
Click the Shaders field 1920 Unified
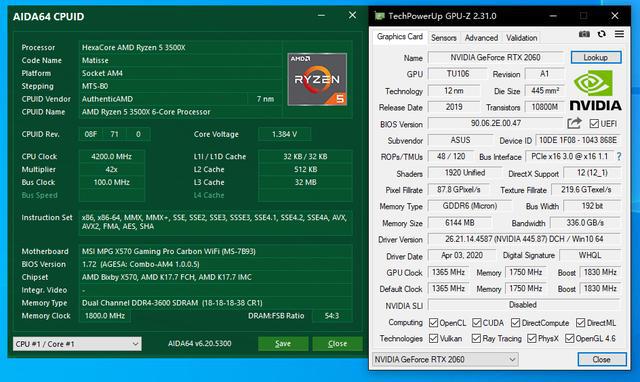point(465,173)
